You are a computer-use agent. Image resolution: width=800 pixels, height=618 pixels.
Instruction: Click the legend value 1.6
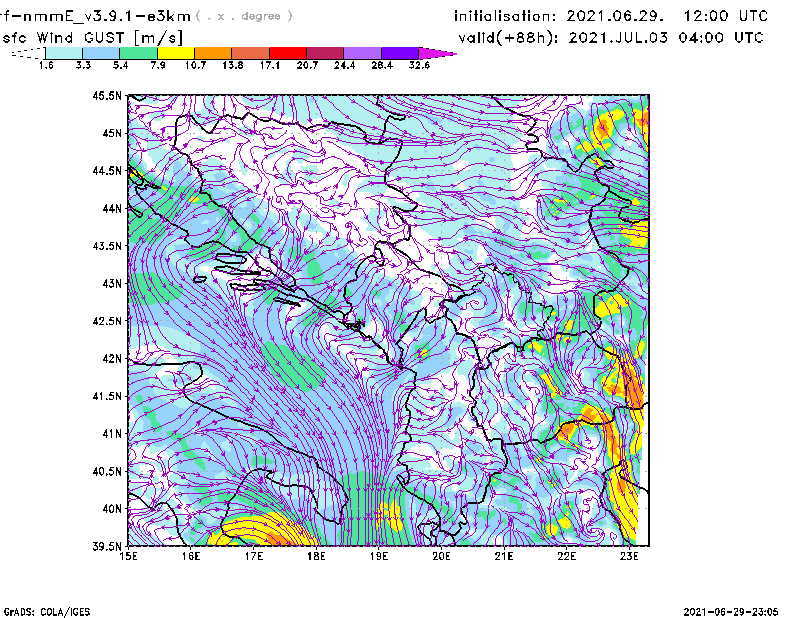[x=46, y=65]
